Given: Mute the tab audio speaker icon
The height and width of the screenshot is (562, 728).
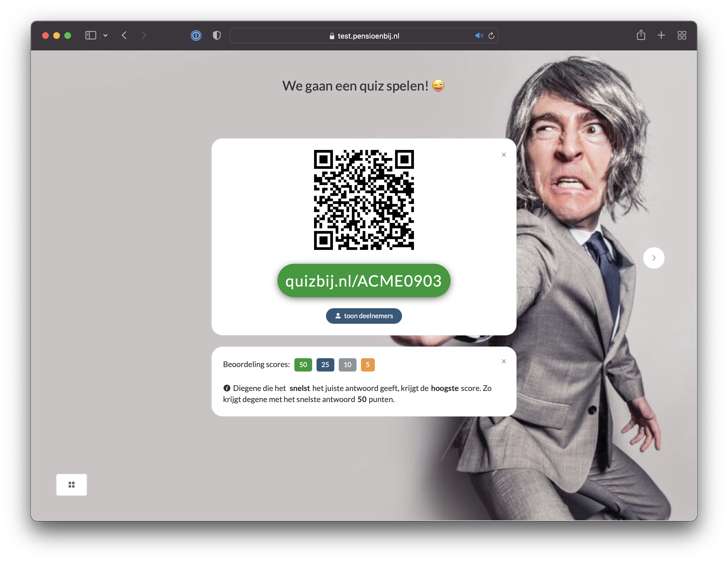Looking at the screenshot, I should coord(479,36).
